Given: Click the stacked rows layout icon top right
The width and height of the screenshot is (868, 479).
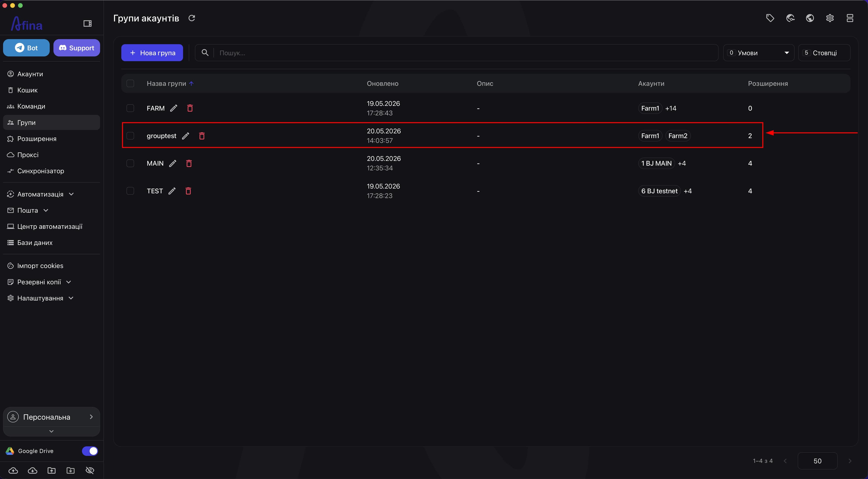Looking at the screenshot, I should (x=850, y=18).
